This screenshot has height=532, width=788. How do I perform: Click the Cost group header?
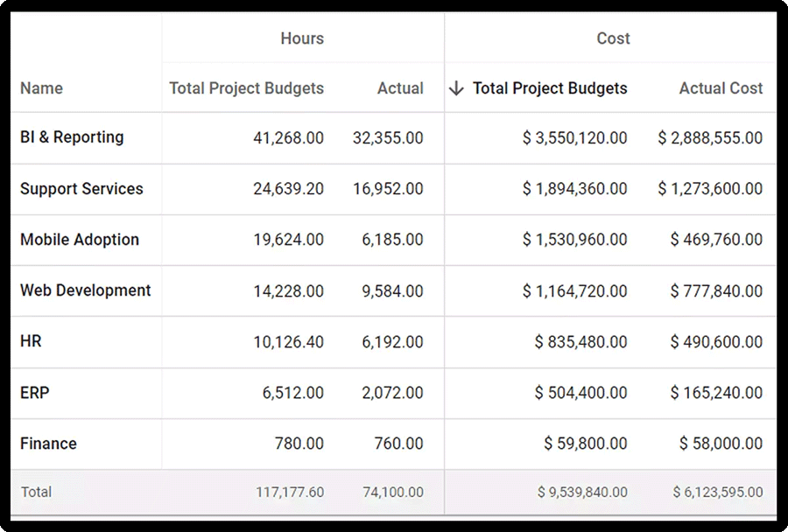613,38
